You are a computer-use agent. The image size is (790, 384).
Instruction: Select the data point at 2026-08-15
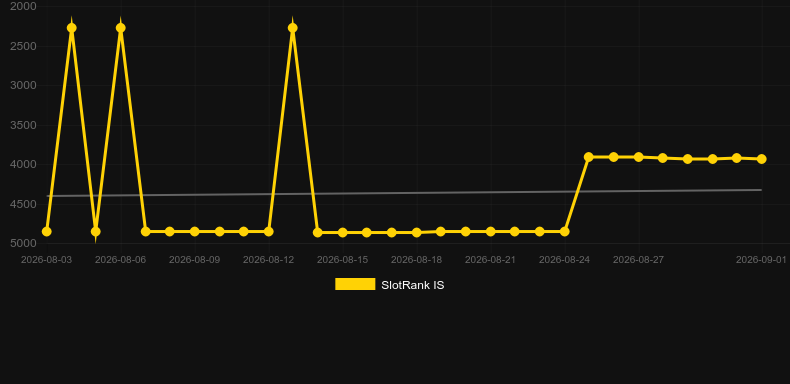(x=343, y=232)
